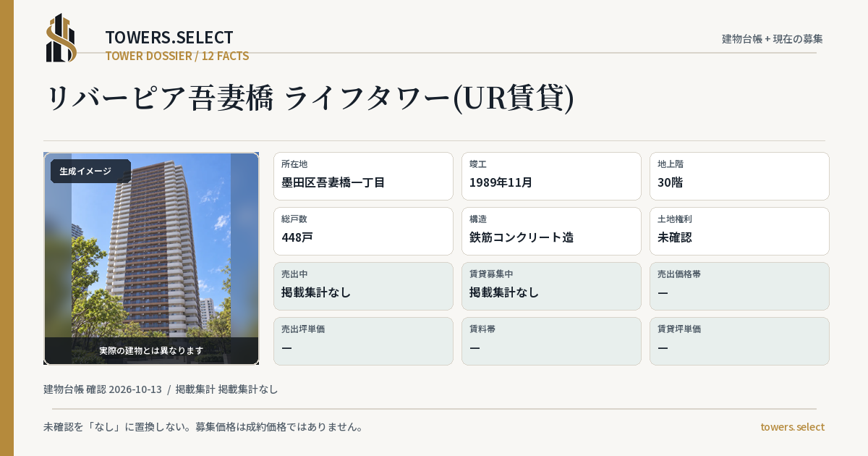868x456 pixels.
Task: Click the 構造 card 鉄筋コンクリート造
Action: [551, 231]
